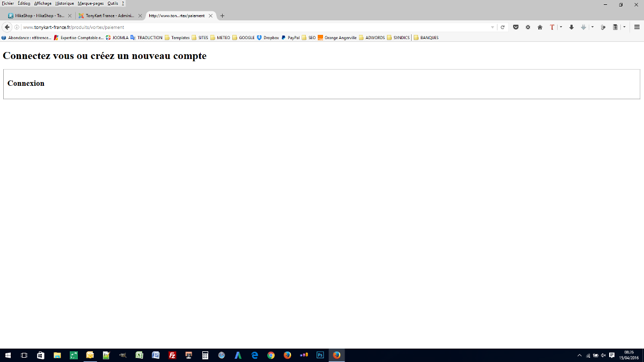The width and height of the screenshot is (644, 362).
Task: Open the Templates bookmark folder
Action: coord(177,38)
